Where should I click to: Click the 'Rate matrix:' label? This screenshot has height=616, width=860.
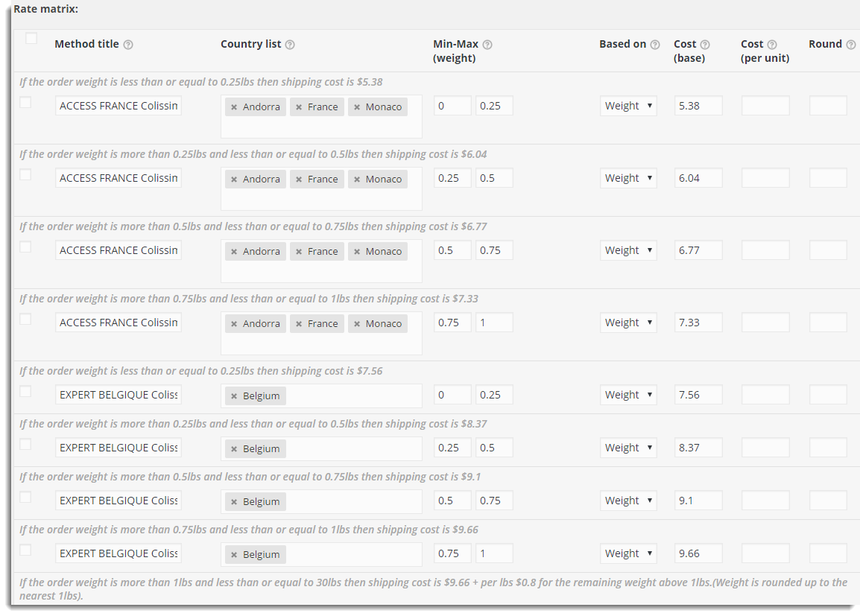(46, 10)
